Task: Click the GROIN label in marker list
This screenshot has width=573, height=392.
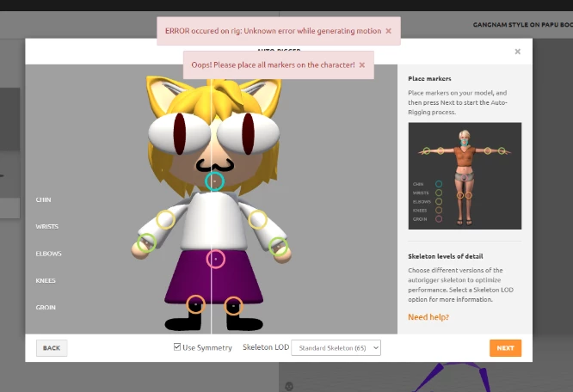Action: [46, 308]
